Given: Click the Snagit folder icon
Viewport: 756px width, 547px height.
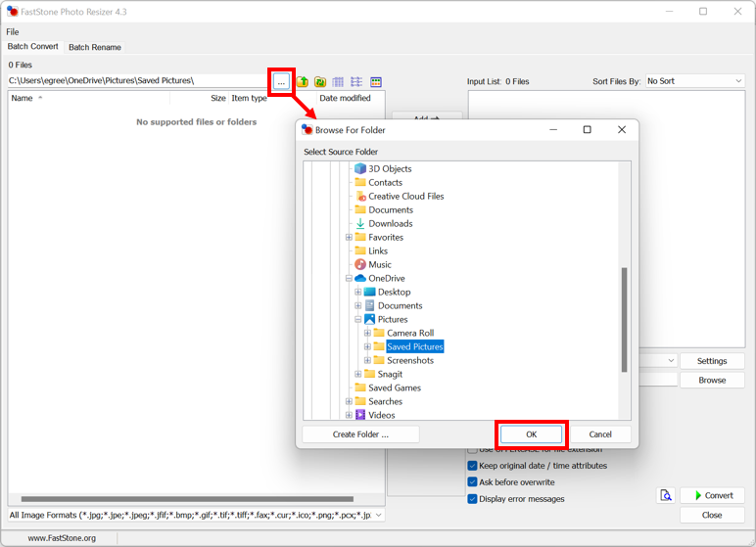Looking at the screenshot, I should click(x=370, y=374).
